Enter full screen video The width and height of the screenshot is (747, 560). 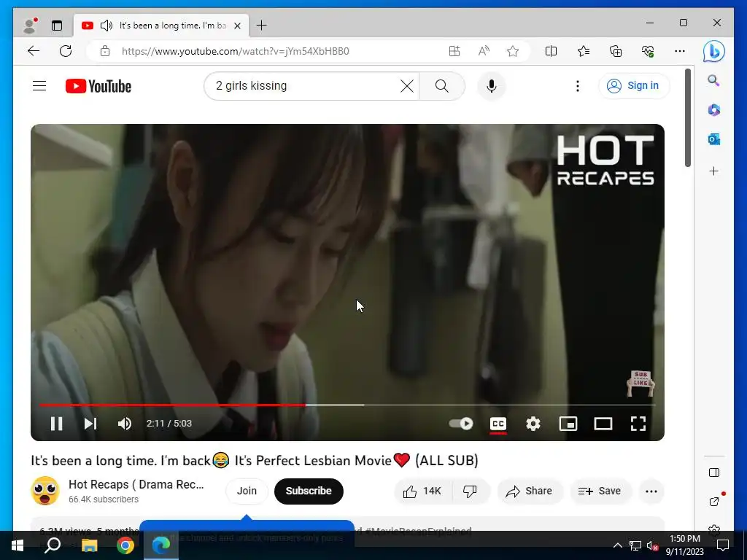click(x=638, y=424)
